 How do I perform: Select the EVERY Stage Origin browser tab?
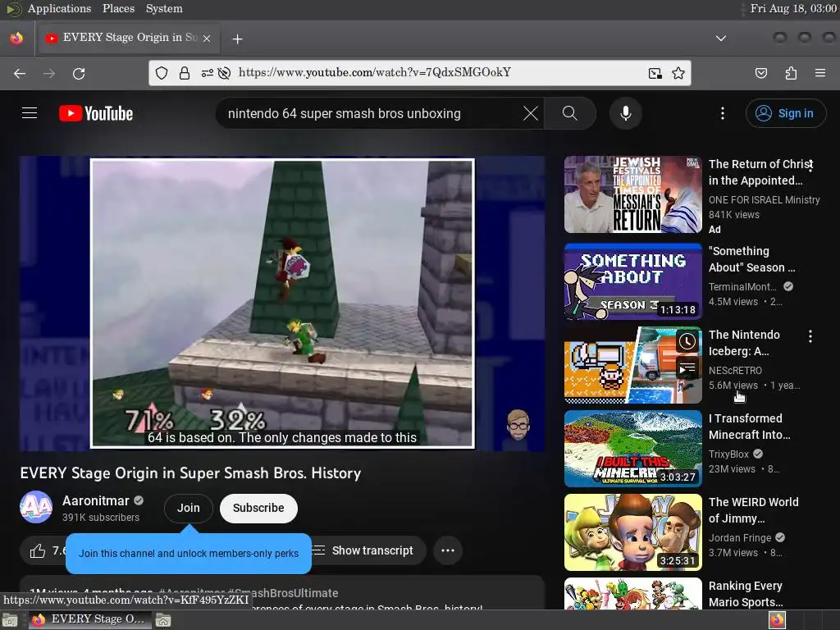coord(127,38)
